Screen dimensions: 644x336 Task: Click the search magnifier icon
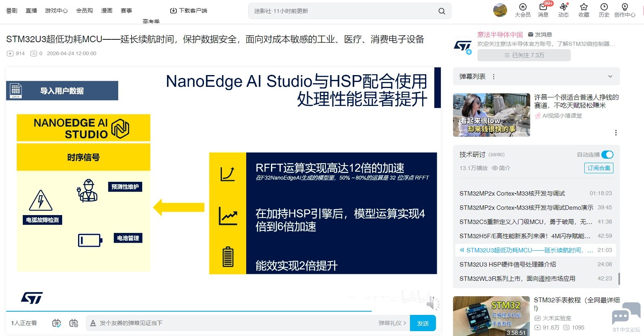coord(442,11)
